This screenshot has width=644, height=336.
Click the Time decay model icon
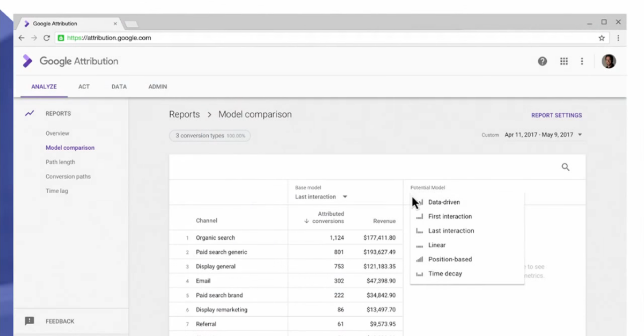pyautogui.click(x=420, y=274)
